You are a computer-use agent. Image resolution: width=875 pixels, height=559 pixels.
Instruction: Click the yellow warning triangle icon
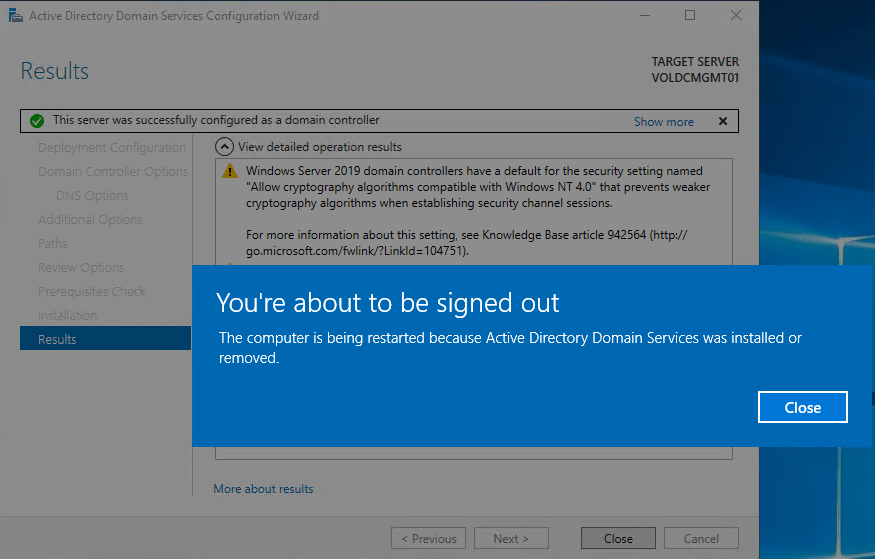click(x=230, y=171)
